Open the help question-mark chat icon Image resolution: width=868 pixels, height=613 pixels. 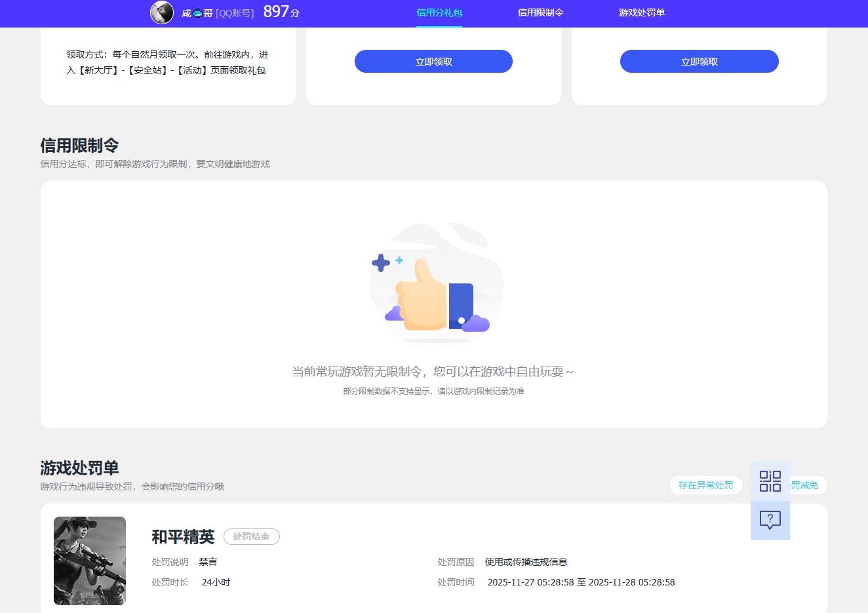pos(770,521)
